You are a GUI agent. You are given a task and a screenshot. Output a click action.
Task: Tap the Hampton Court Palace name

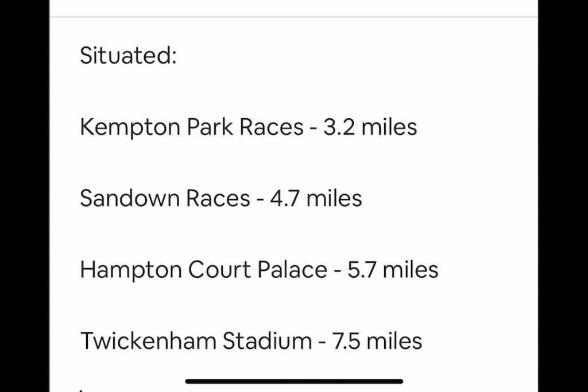(x=204, y=270)
